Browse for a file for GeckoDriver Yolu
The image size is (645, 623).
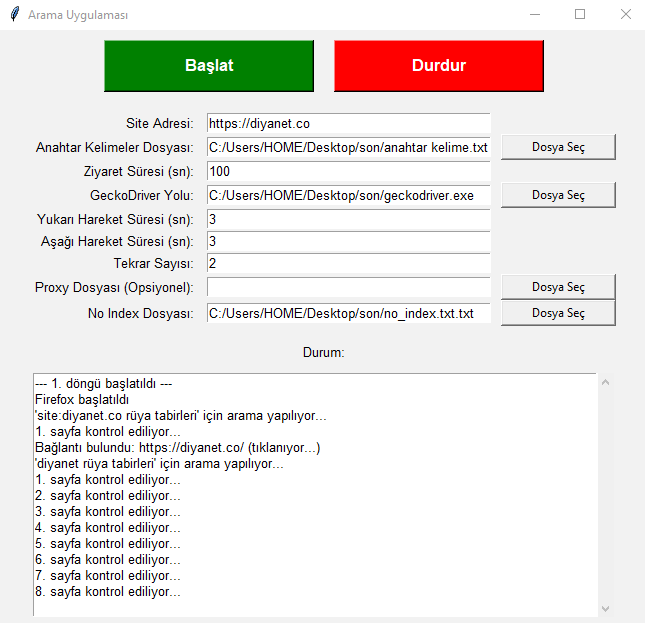(x=558, y=195)
